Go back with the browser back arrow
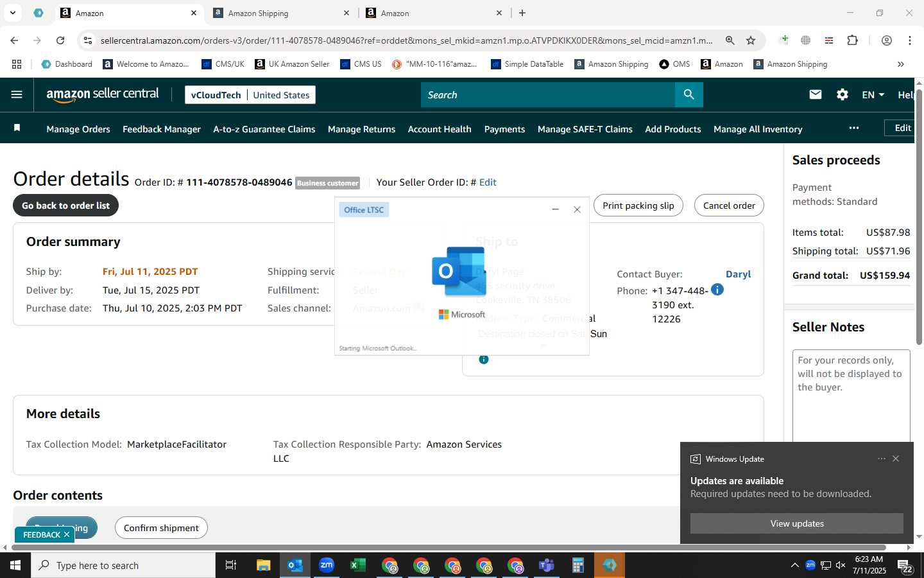The height and width of the screenshot is (578, 924). 14,40
